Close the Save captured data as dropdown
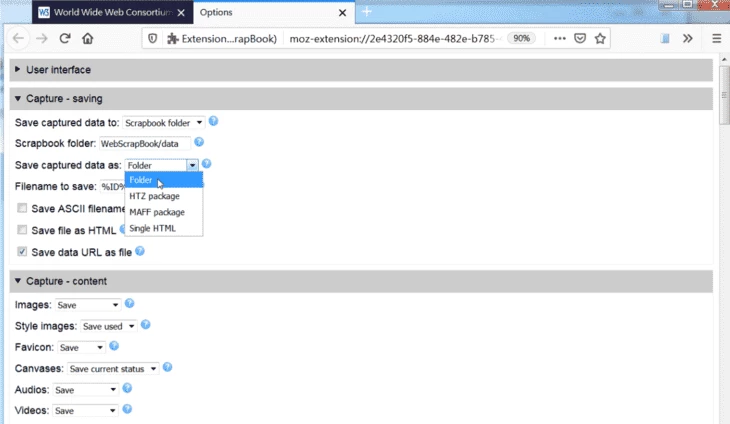The height and width of the screenshot is (424, 730). click(x=162, y=165)
